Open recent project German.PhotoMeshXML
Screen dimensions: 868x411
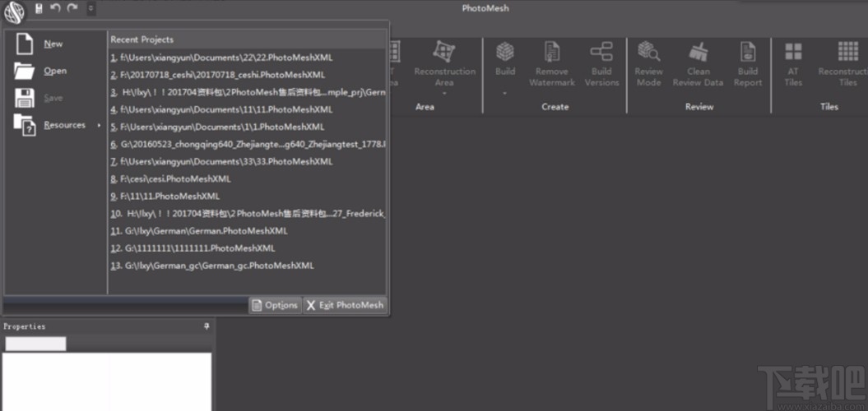pyautogui.click(x=247, y=231)
